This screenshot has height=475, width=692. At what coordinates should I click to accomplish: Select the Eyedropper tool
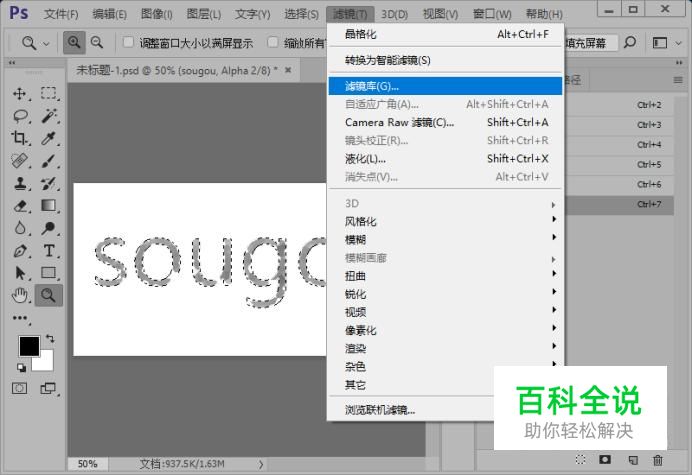49,138
